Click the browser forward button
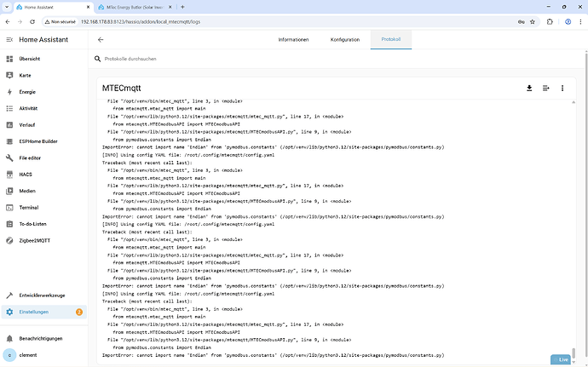Image resolution: width=588 pixels, height=367 pixels. [20, 22]
